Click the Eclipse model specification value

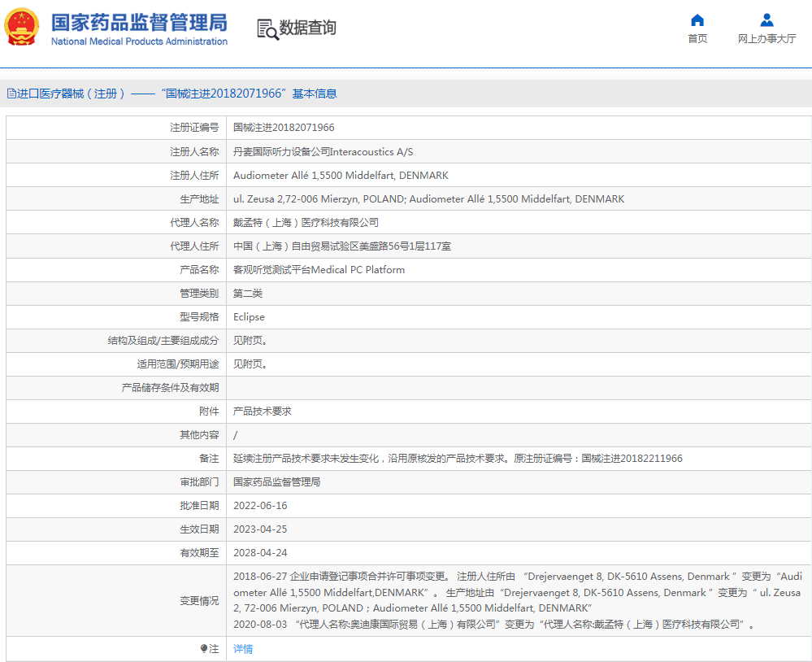(x=249, y=317)
